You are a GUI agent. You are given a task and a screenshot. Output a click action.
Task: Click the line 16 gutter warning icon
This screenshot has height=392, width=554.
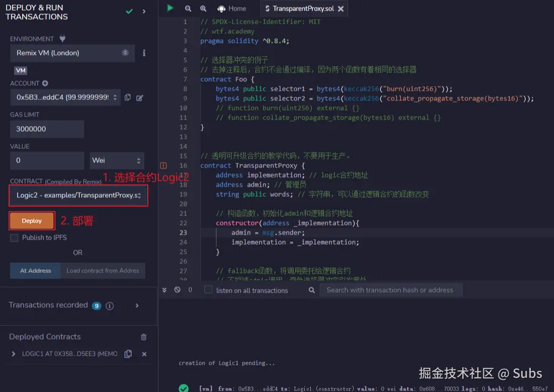pos(163,165)
